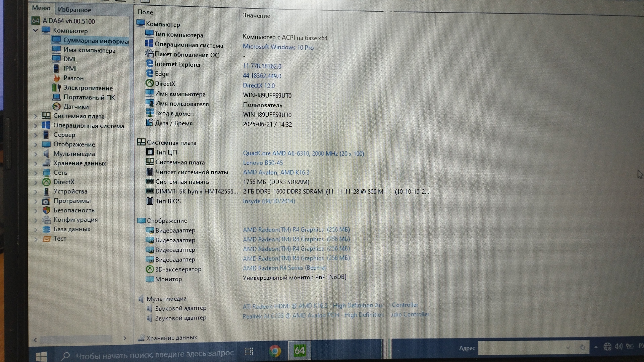Select the DMI tree item
The image size is (644, 362).
[69, 59]
